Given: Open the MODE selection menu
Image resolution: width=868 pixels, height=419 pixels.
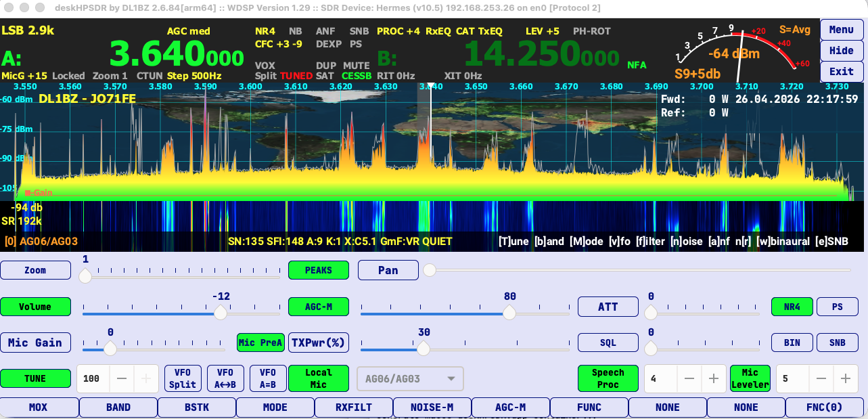Looking at the screenshot, I should coord(275,407).
